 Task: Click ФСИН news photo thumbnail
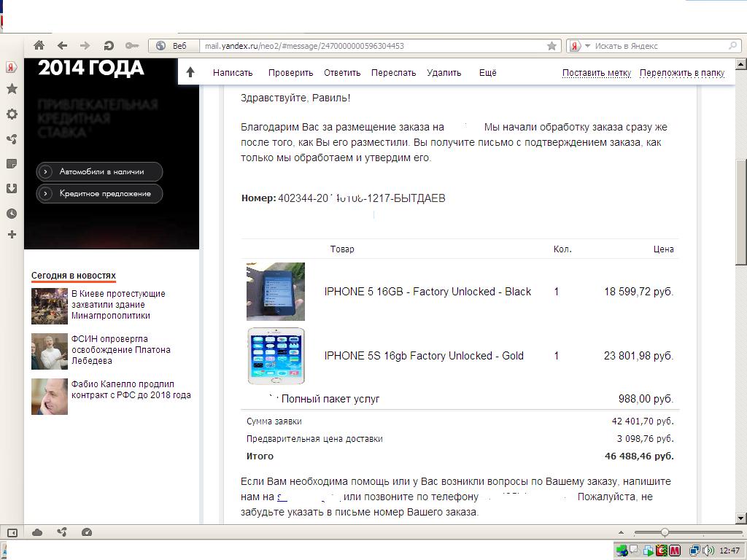coord(50,351)
